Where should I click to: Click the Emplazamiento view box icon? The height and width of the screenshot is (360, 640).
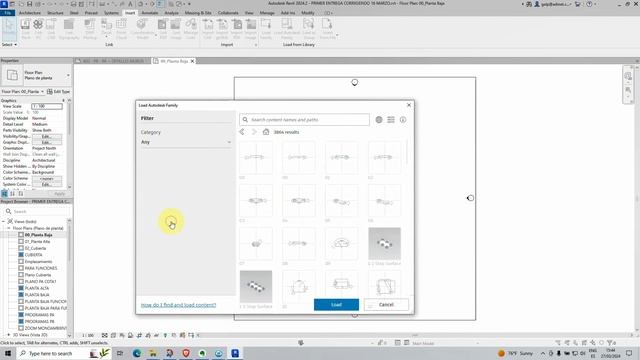pos(21,262)
